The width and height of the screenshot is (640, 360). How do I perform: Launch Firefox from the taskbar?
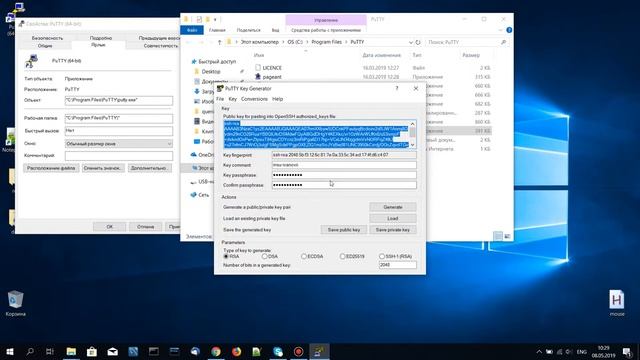pyautogui.click(x=236, y=351)
